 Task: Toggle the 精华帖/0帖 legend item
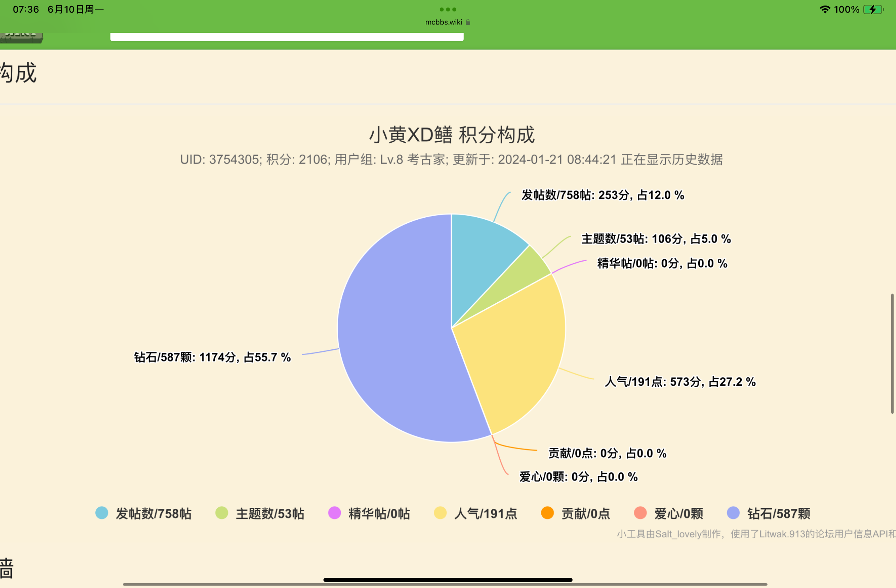click(369, 513)
